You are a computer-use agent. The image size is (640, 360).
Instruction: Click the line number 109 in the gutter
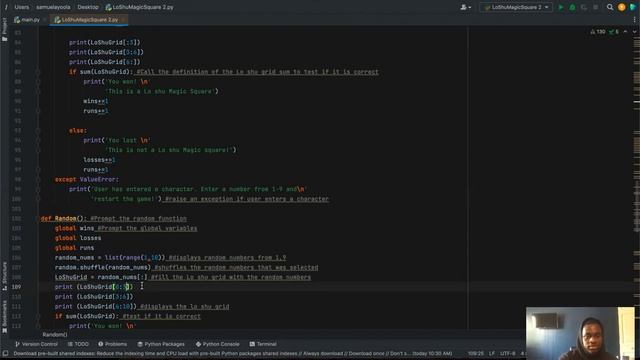(x=16, y=287)
